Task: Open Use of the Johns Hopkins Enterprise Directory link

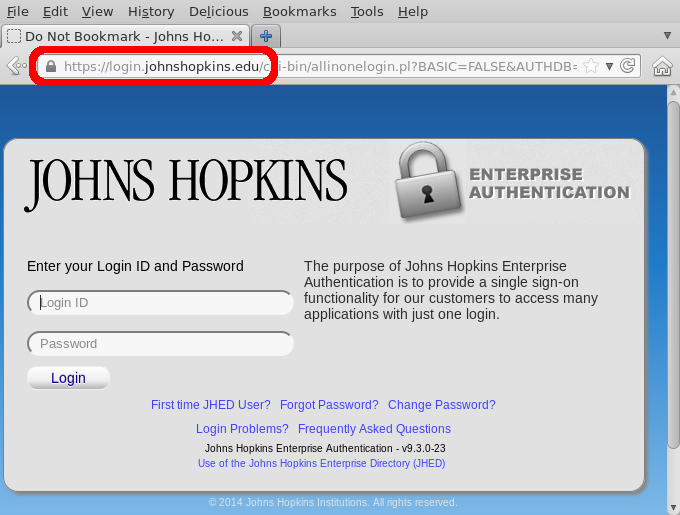Action: [321, 463]
